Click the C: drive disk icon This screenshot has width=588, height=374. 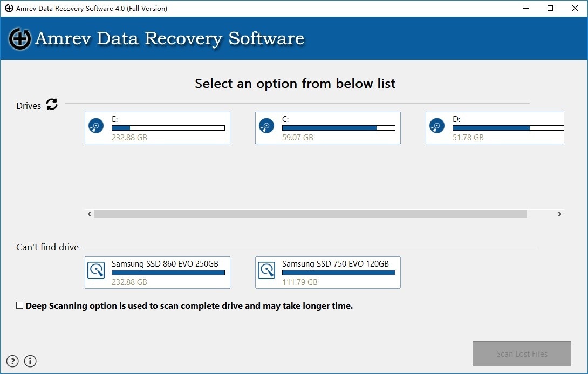click(266, 125)
